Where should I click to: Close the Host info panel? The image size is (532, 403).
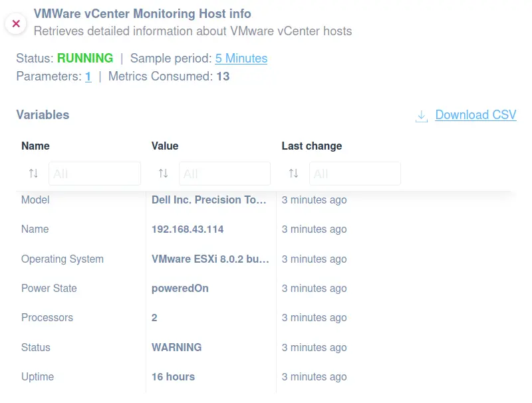[x=16, y=24]
